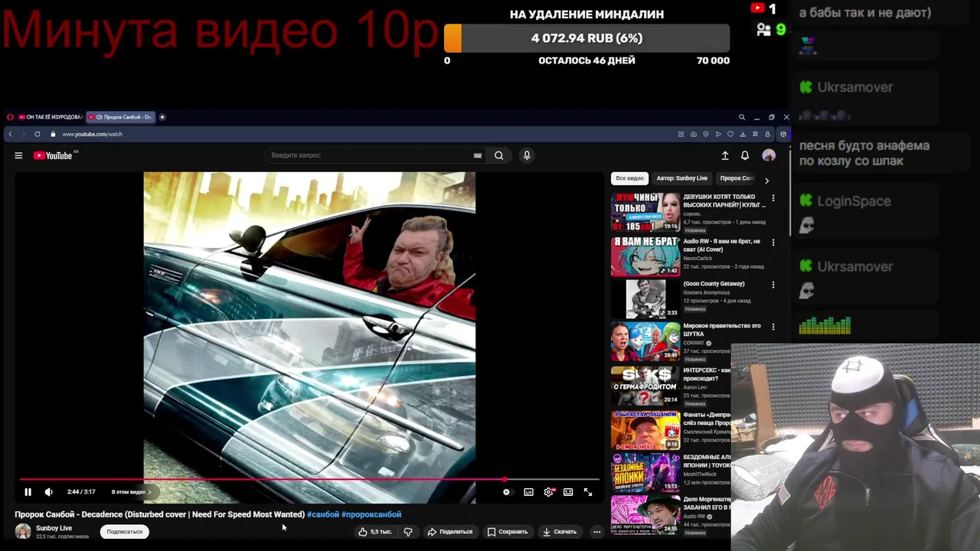
Task: Click the #пророксанбой hashtag
Action: (371, 514)
